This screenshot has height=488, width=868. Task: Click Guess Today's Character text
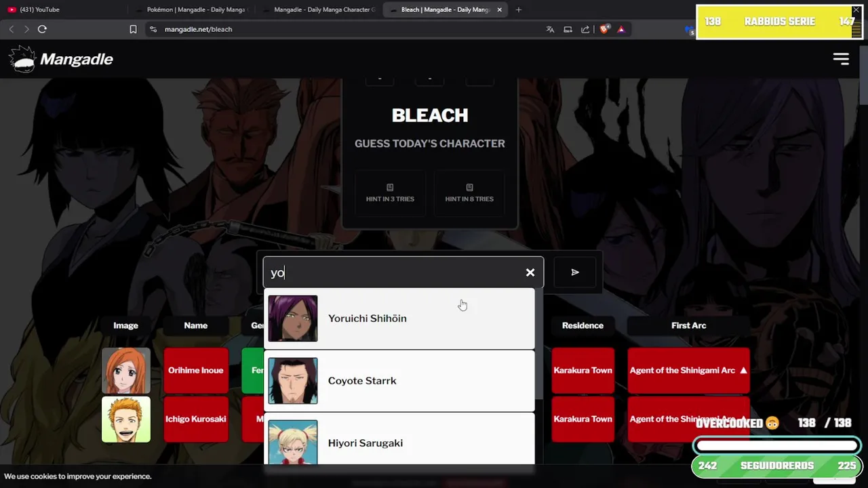click(x=430, y=144)
